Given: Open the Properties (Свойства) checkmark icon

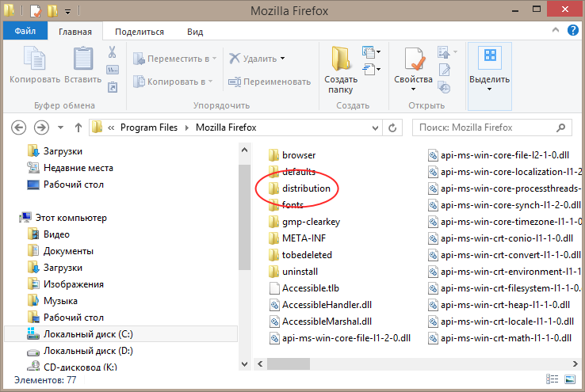Looking at the screenshot, I should (x=414, y=59).
